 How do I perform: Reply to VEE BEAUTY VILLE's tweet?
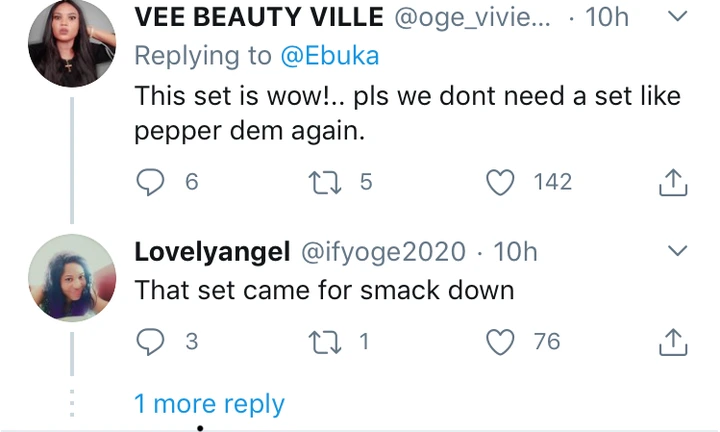click(x=150, y=181)
